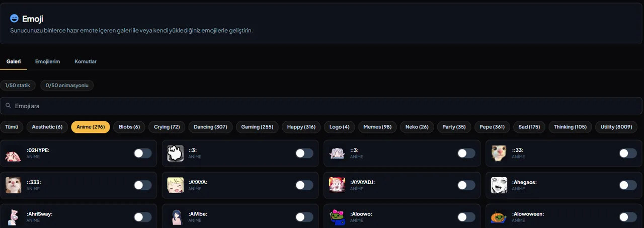Enable the :02HYPE: emoji toggle
Screen dimensions: 644x228
pos(142,154)
